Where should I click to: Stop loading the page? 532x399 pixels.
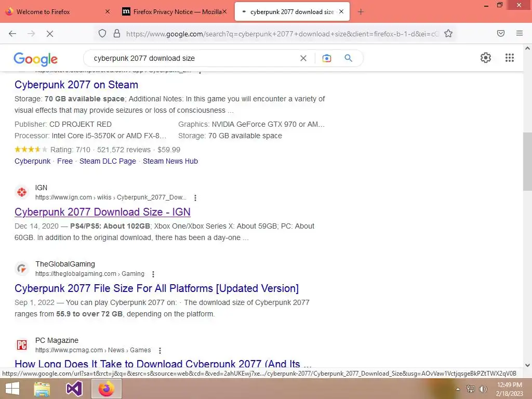tap(49, 34)
